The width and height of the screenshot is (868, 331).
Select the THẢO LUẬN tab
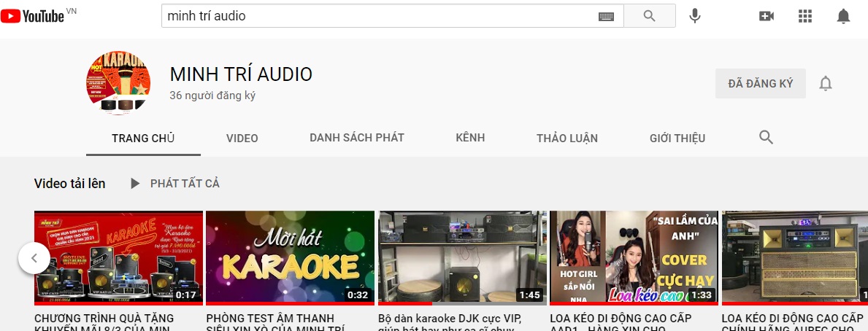[x=566, y=138]
